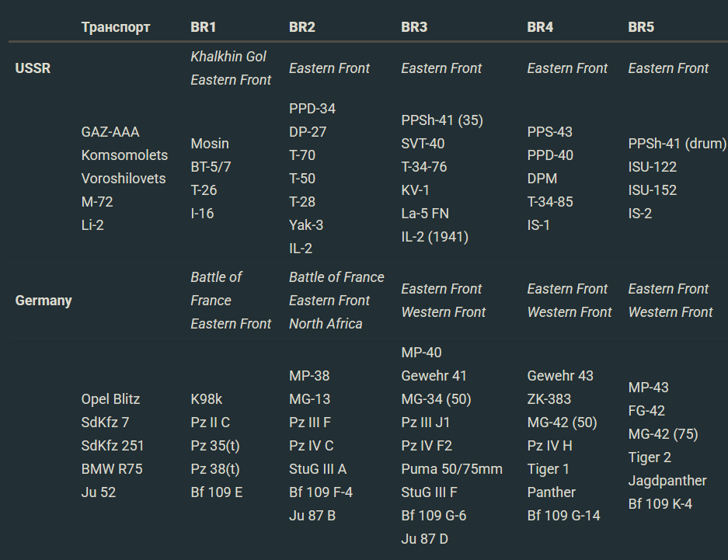
Task: Select Opel Blitz transport entry
Action: [x=110, y=399]
